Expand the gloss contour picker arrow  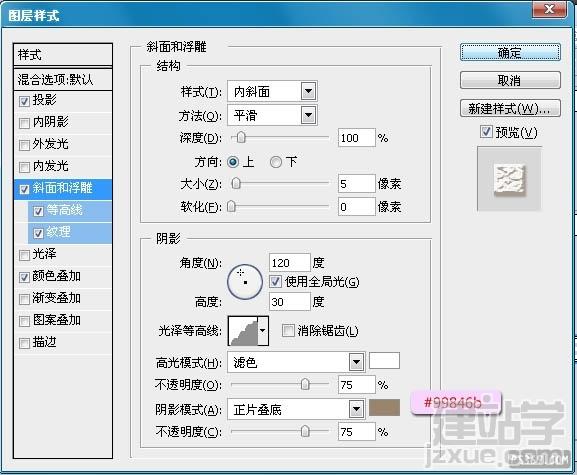(x=263, y=331)
